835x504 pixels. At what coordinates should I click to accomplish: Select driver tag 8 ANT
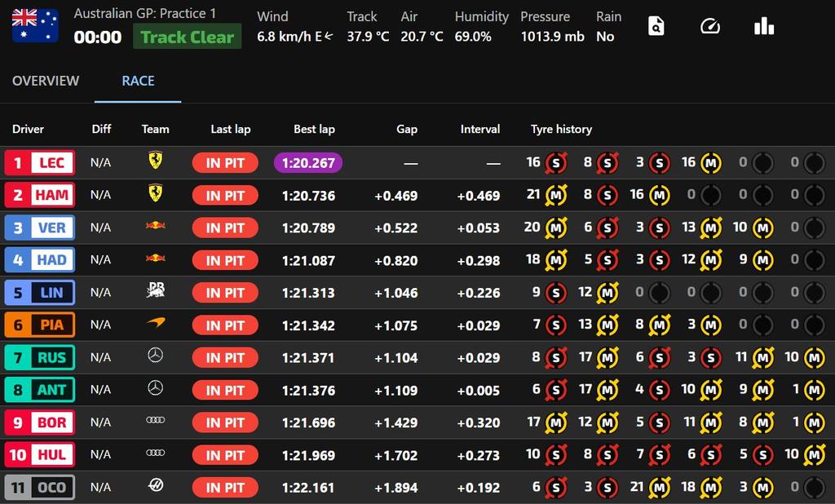pyautogui.click(x=40, y=390)
